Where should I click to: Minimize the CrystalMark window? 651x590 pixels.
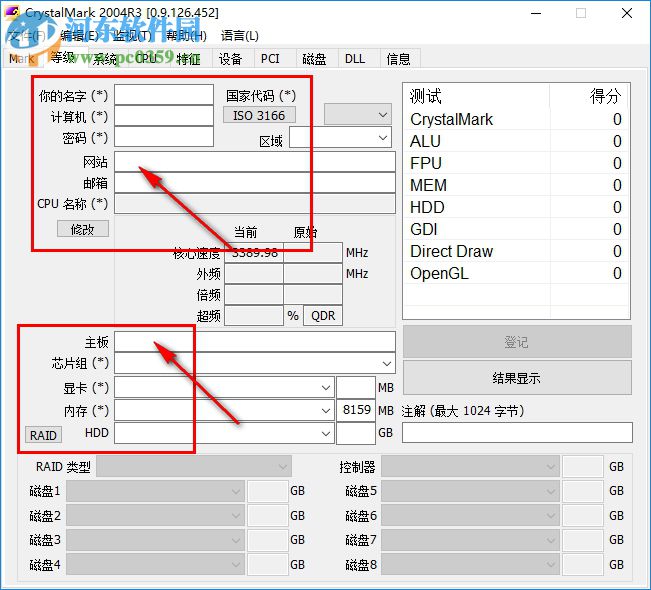tap(536, 13)
